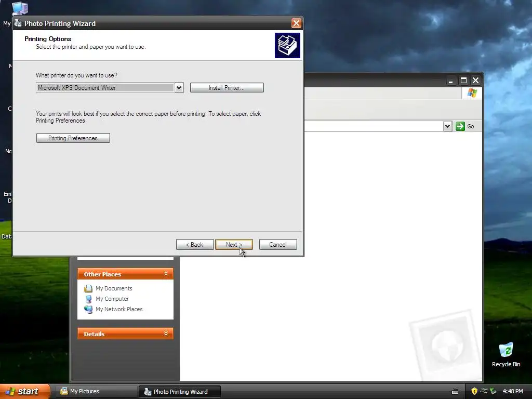Viewport: 532px width, 399px height.
Task: Open My Documents link in Other Places
Action: point(114,288)
